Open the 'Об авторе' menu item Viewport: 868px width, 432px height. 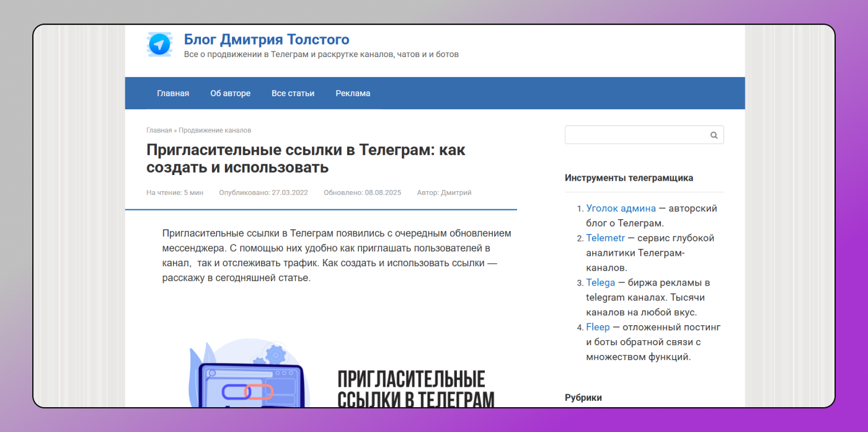pyautogui.click(x=230, y=94)
